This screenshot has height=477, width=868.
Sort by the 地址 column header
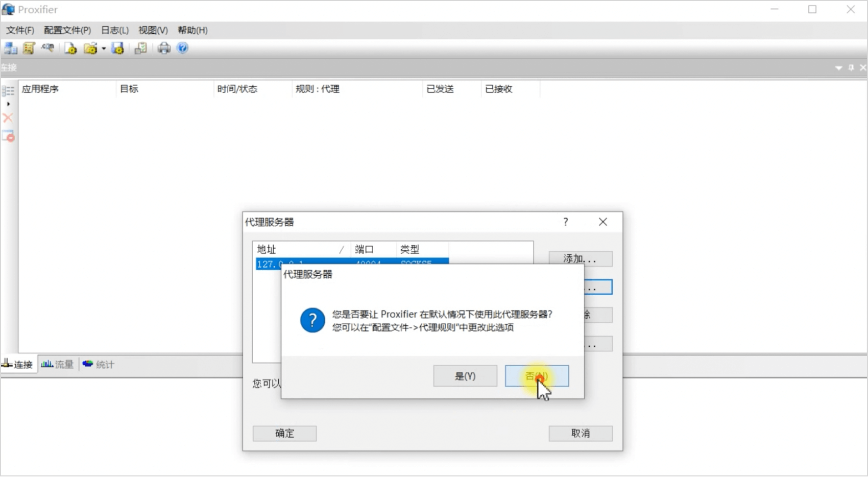coord(302,249)
